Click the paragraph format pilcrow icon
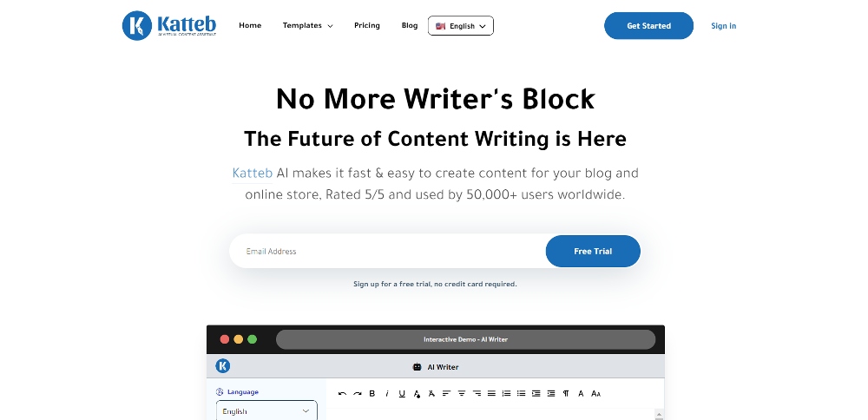The image size is (868, 420). click(566, 393)
